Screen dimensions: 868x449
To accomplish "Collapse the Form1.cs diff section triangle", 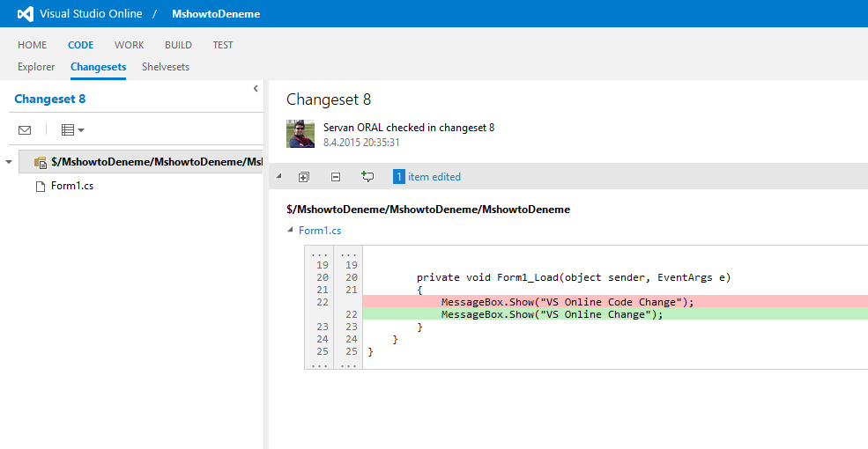I will coord(290,230).
